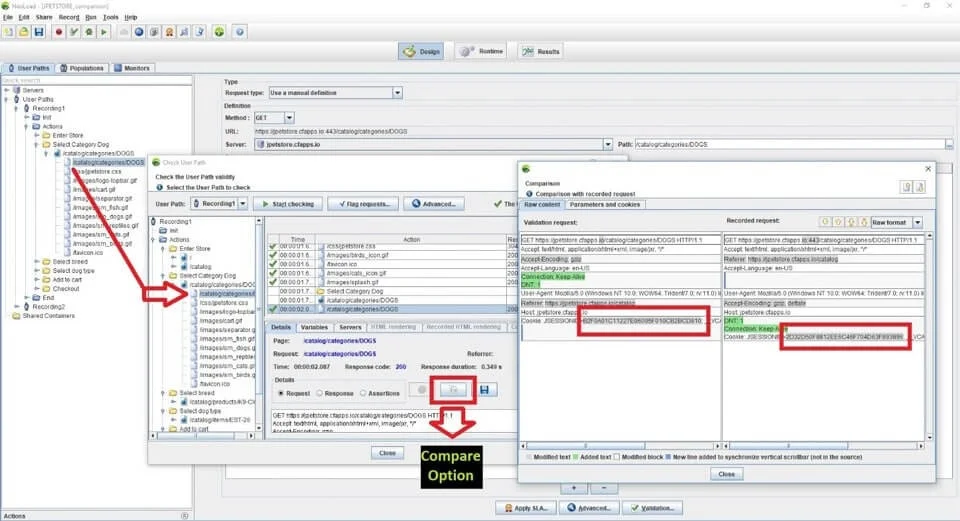Click the grey circle icon beside compare button
Screen dimensions: 960x521
coord(421,389)
